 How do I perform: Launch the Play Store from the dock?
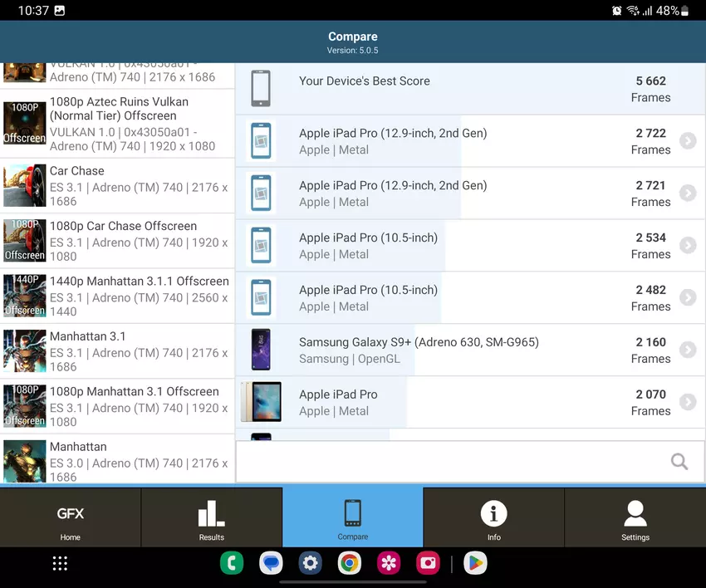(x=475, y=564)
